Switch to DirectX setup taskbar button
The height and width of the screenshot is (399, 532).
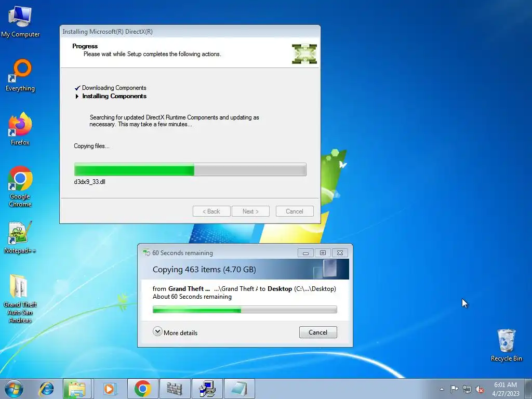point(207,389)
